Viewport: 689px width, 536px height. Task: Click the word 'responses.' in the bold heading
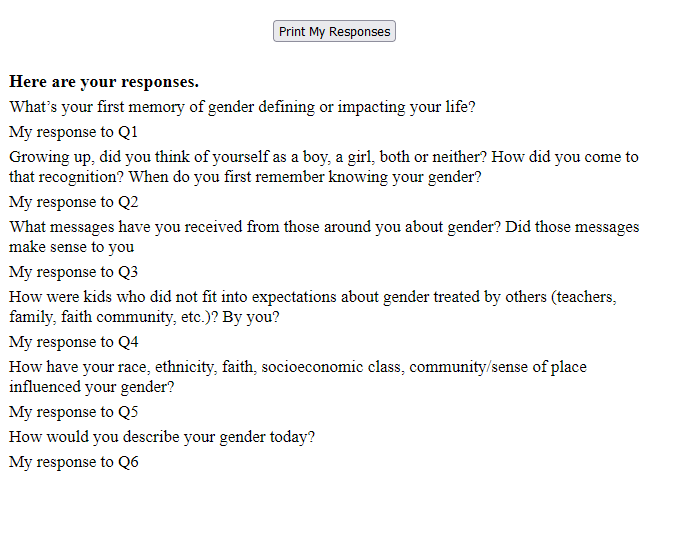click(160, 82)
